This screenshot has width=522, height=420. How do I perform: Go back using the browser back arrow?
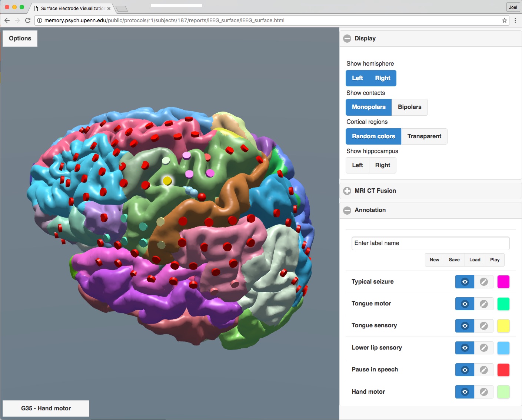(x=7, y=20)
